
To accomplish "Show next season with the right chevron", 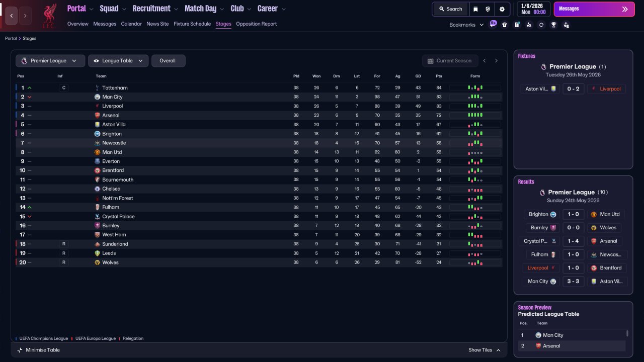I will 496,61.
